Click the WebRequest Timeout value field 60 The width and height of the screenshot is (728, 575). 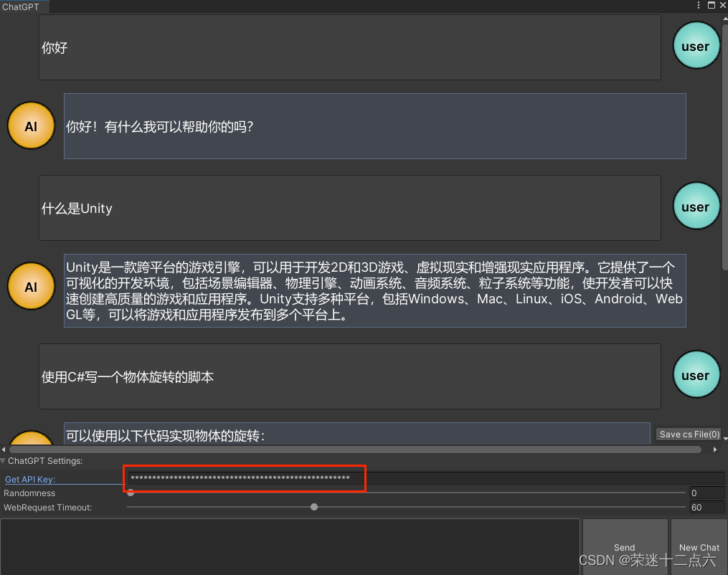(x=706, y=507)
